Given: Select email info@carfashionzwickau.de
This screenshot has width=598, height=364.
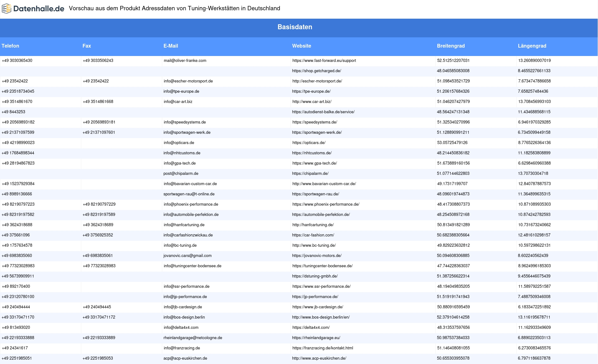Looking at the screenshot, I should click(188, 235).
